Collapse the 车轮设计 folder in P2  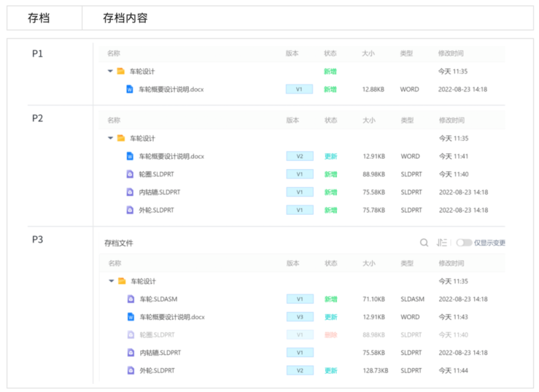click(x=110, y=138)
